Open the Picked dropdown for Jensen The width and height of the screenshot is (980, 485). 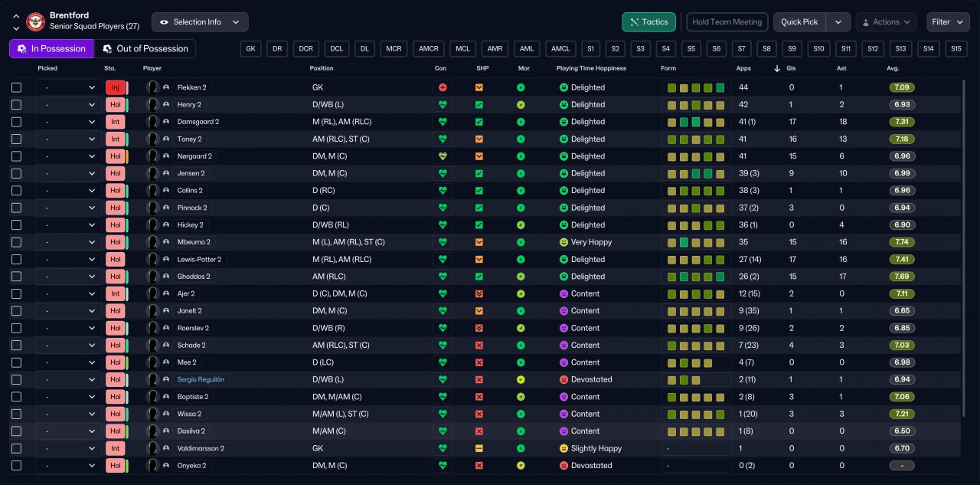pyautogui.click(x=69, y=173)
